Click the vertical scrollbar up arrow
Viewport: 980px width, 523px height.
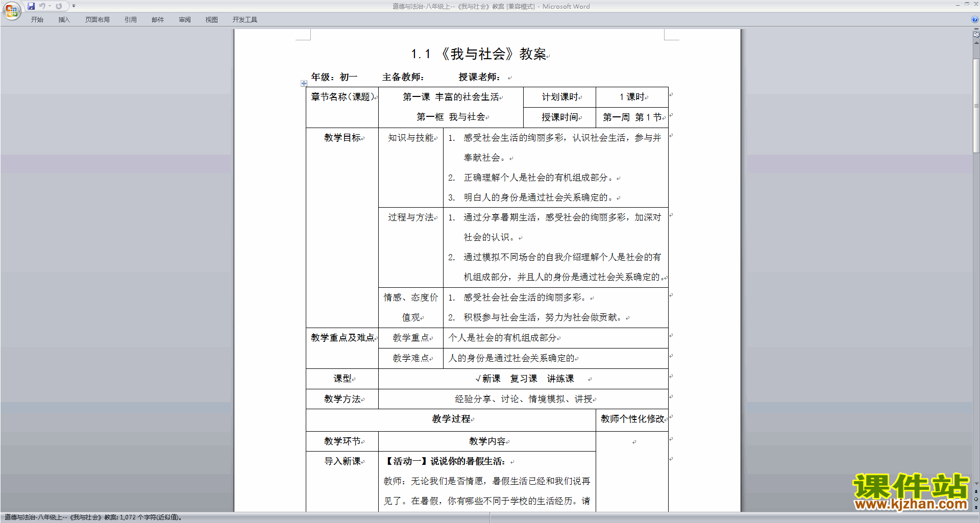click(x=976, y=42)
